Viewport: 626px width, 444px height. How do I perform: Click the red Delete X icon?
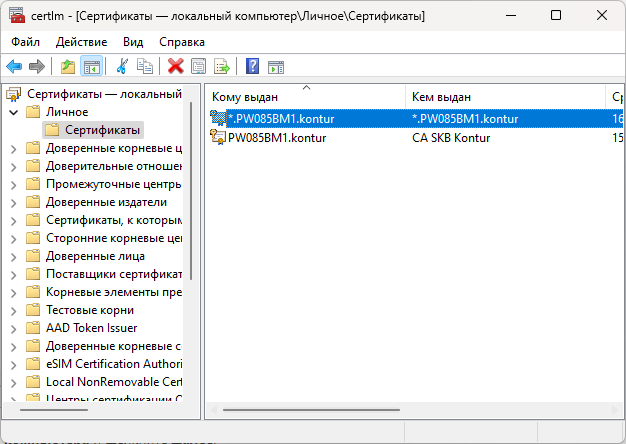click(176, 67)
